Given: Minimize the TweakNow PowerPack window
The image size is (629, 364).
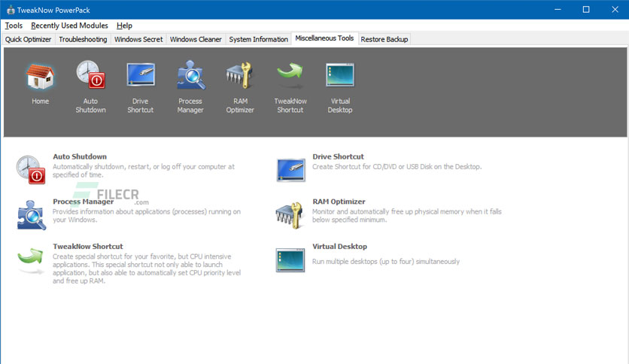Looking at the screenshot, I should 558,10.
